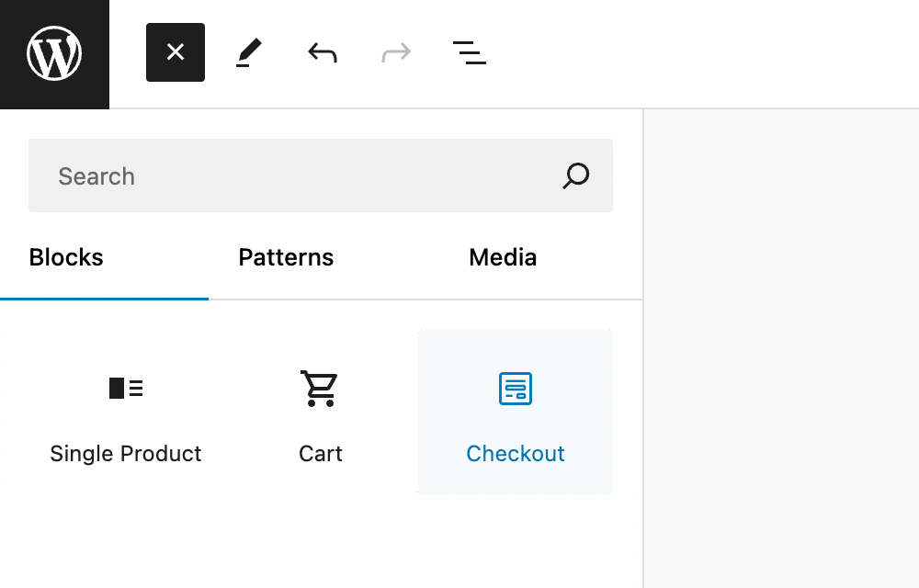Select the Checkout form icon
919x588 pixels.
pyautogui.click(x=515, y=388)
